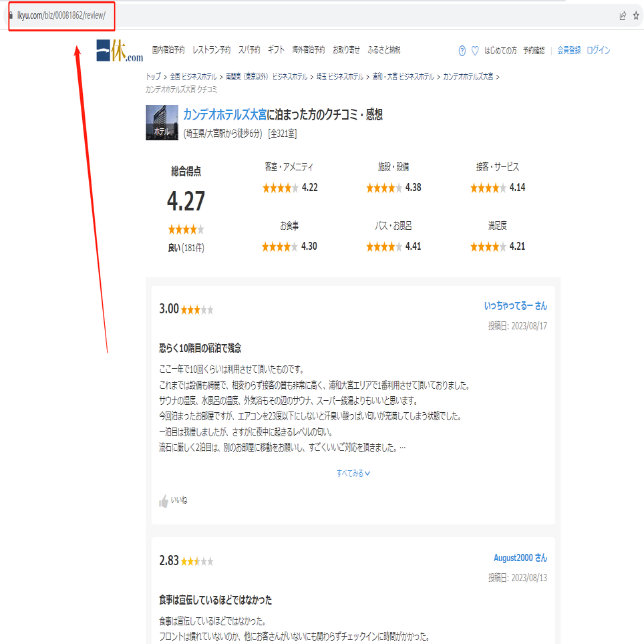
Task: Click the カンデオホテルズ大宮 title link
Action: click(224, 114)
